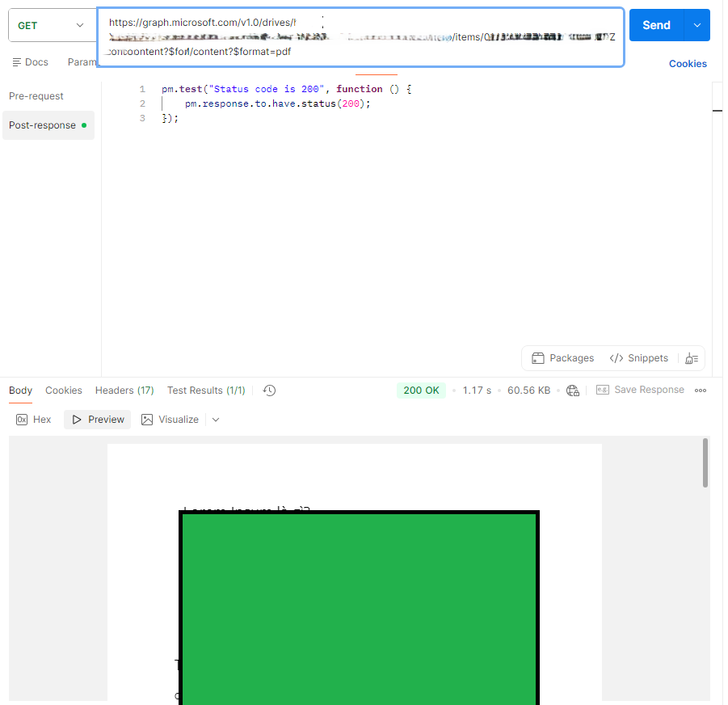Click the network globe lock icon
The width and height of the screenshot is (728, 705).
[573, 390]
